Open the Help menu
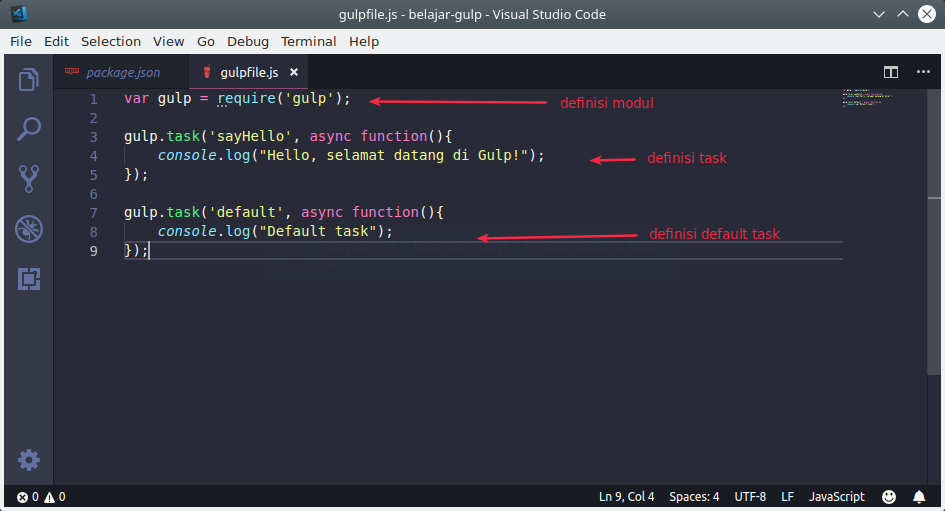 364,42
